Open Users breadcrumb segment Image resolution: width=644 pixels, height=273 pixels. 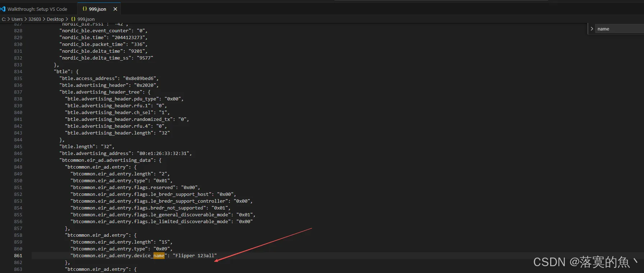tap(17, 19)
